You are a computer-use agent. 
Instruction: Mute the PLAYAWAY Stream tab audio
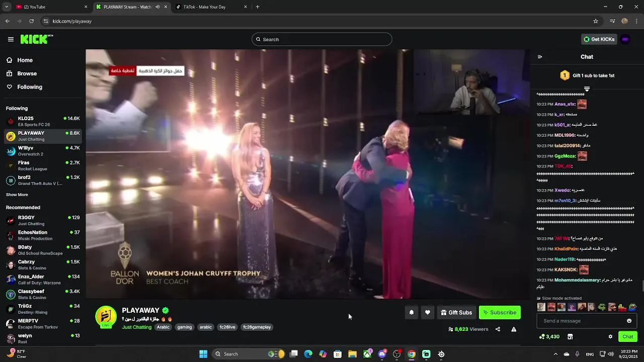[x=157, y=7]
